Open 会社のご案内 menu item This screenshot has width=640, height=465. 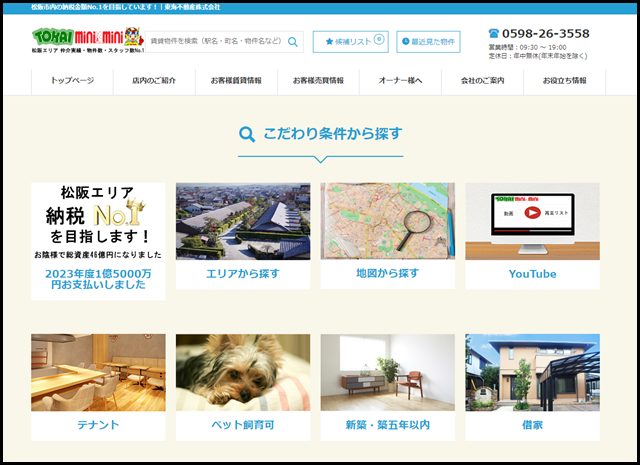(482, 81)
